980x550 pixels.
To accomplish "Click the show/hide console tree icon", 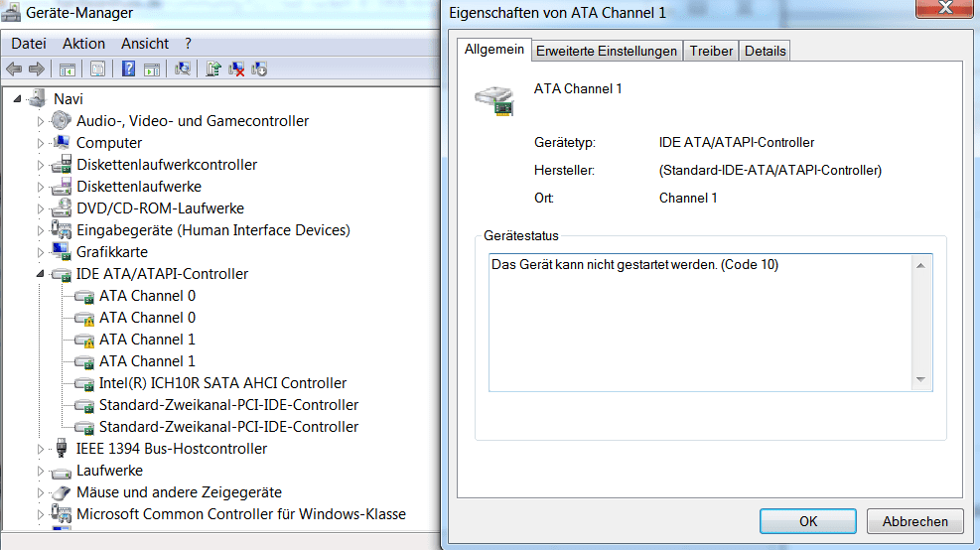I will click(68, 69).
